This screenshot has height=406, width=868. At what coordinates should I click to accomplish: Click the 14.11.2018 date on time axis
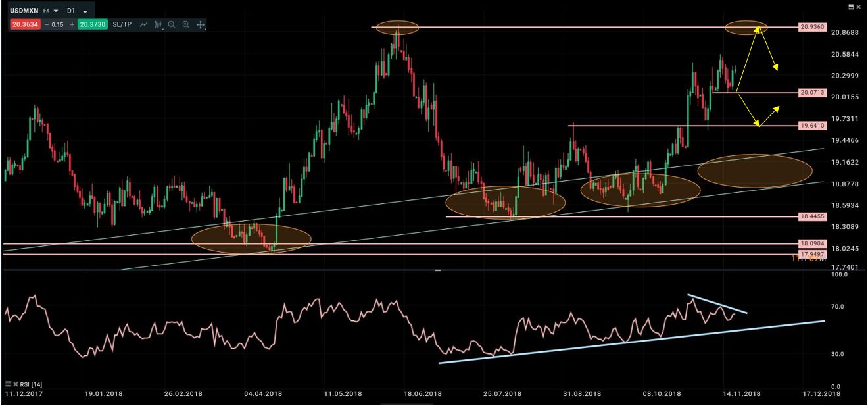tap(741, 394)
